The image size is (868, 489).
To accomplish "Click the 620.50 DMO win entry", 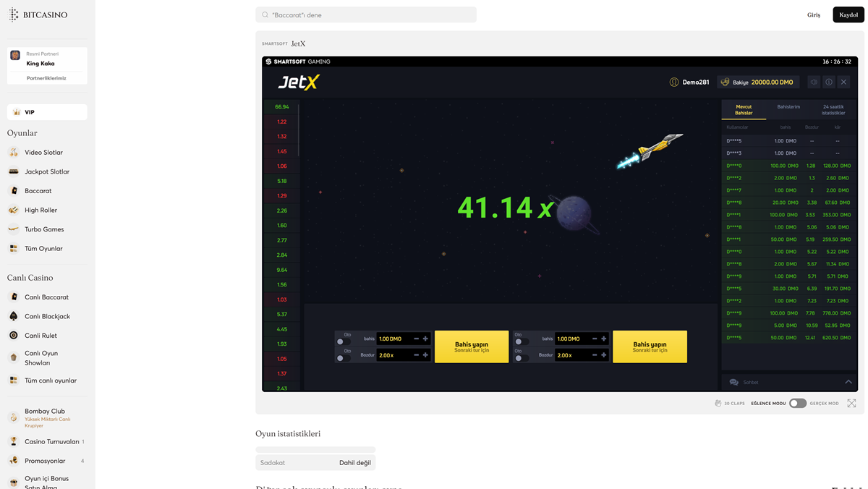I will pyautogui.click(x=836, y=338).
